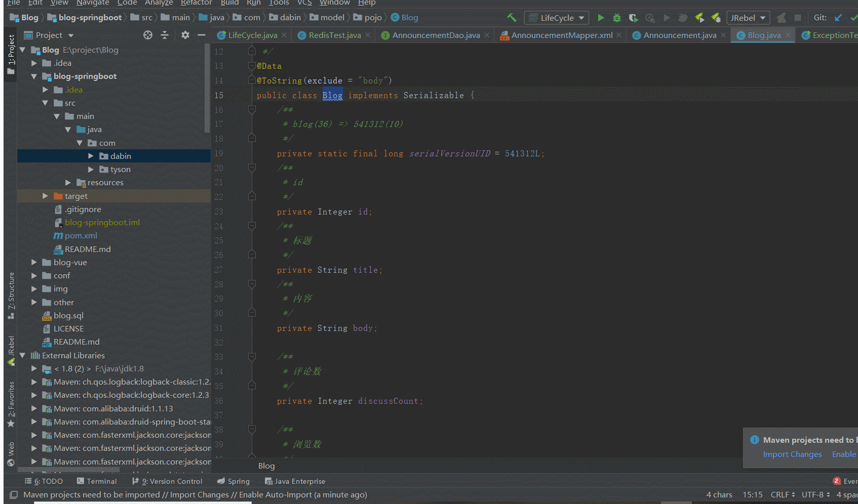Toggle the Favorites side panel

[11, 404]
